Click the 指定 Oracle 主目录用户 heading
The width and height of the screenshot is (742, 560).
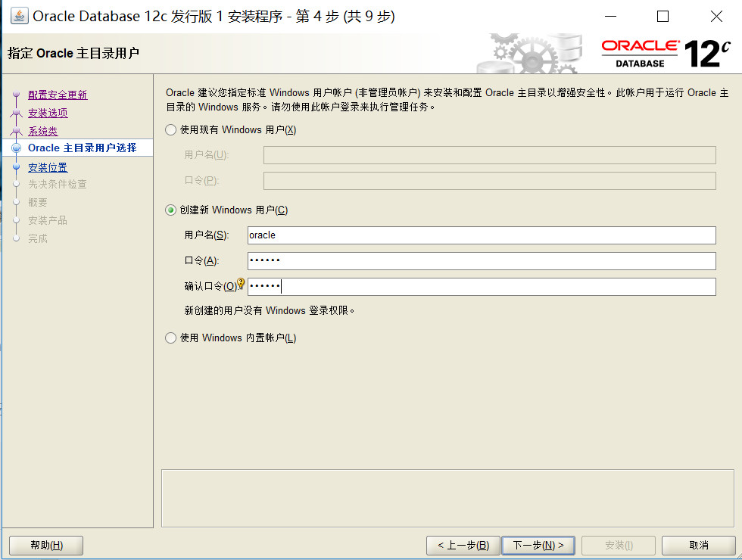(73, 53)
